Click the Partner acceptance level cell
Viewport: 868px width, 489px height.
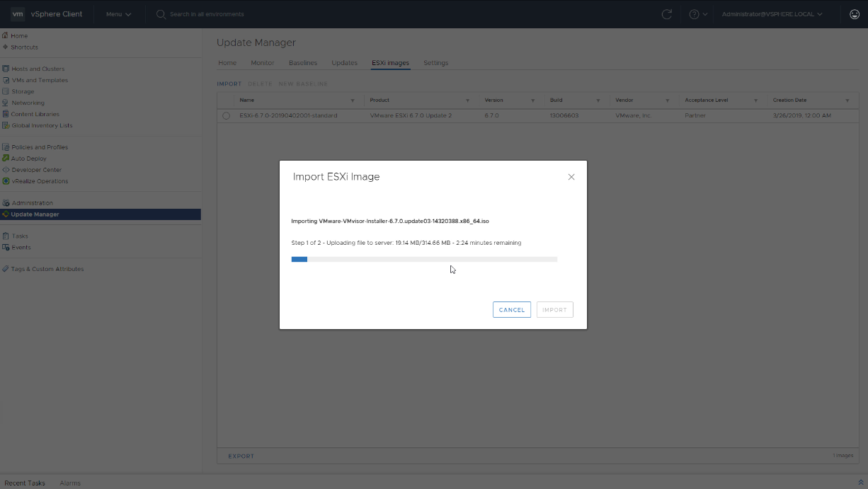(695, 115)
